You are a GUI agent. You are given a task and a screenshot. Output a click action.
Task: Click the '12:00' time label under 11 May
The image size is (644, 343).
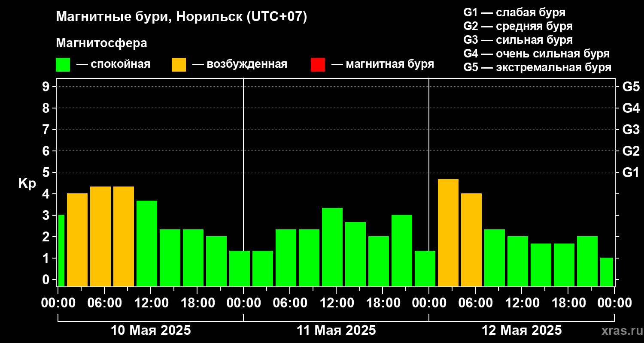pos(336,303)
